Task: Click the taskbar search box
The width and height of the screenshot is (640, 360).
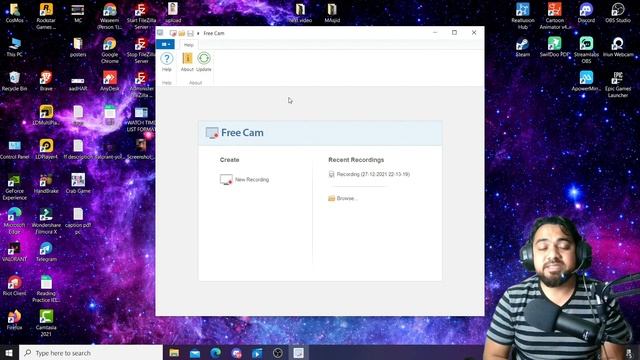Action: [91, 353]
